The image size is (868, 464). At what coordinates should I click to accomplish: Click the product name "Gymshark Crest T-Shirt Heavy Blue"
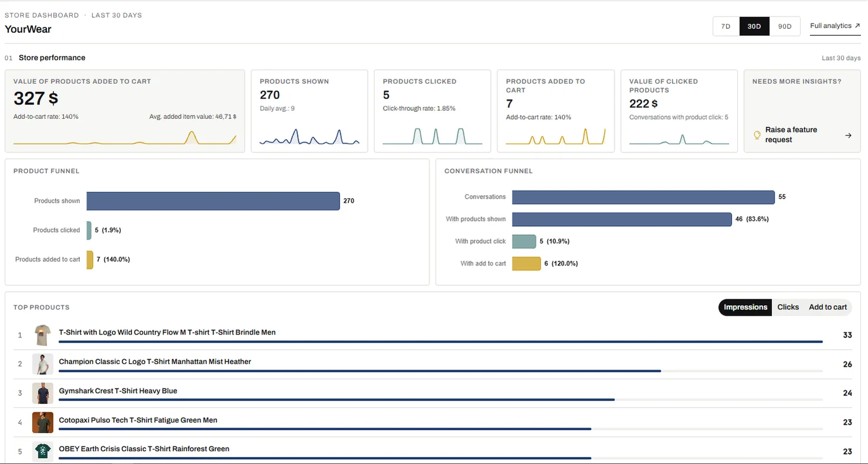coord(118,391)
